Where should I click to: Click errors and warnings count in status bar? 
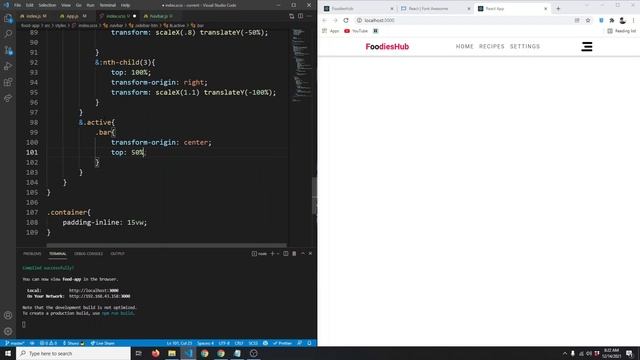coord(48,343)
